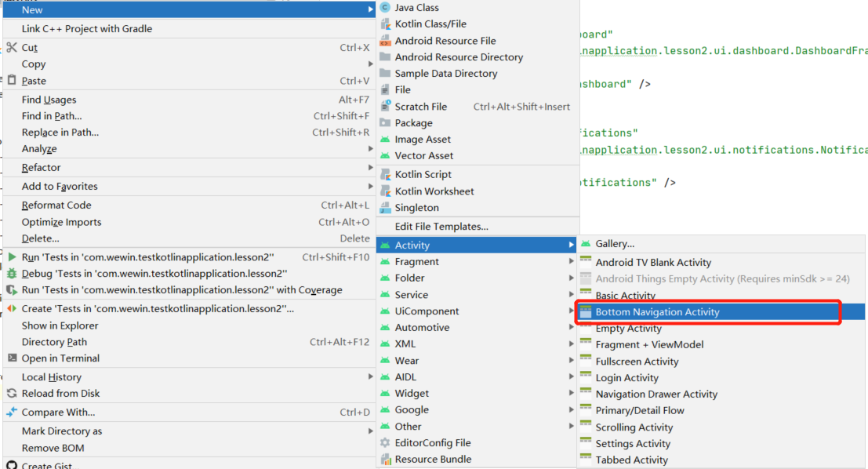Expand the Local History submenu arrow
The width and height of the screenshot is (868, 469).
(x=370, y=376)
